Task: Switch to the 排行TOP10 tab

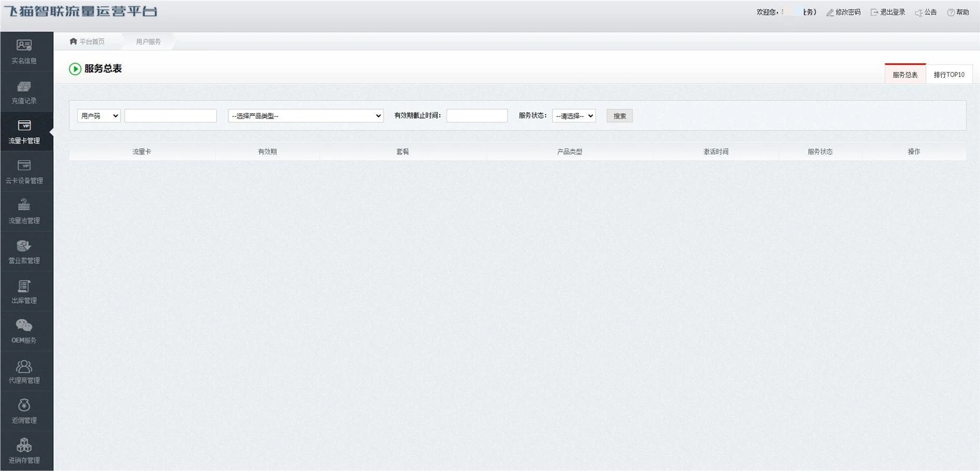Action: tap(949, 74)
